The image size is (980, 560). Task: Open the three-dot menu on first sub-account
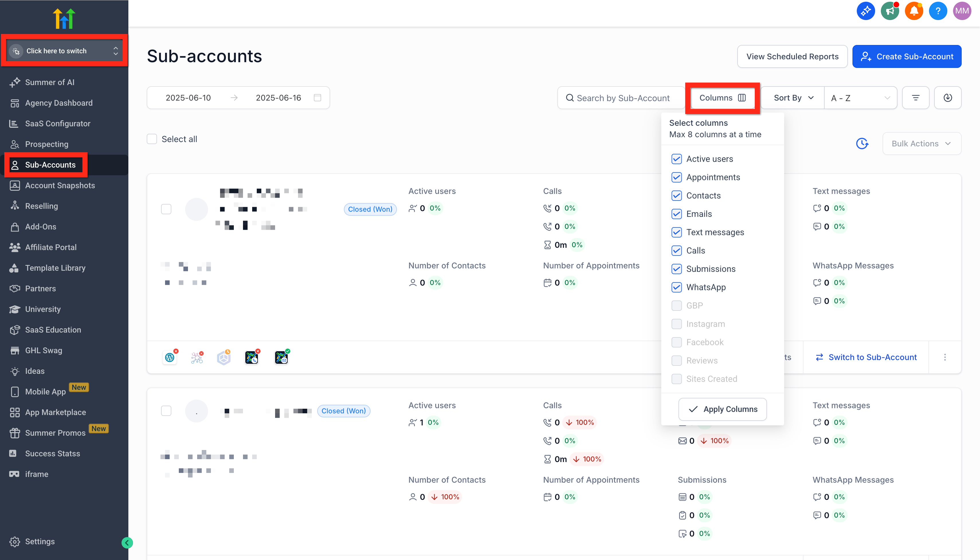[945, 357]
